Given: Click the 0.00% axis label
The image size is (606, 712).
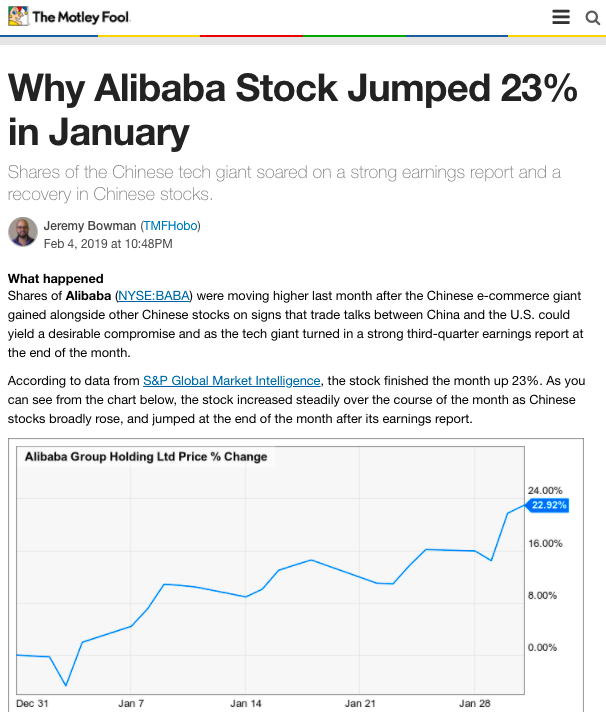Looking at the screenshot, I should (x=542, y=648).
